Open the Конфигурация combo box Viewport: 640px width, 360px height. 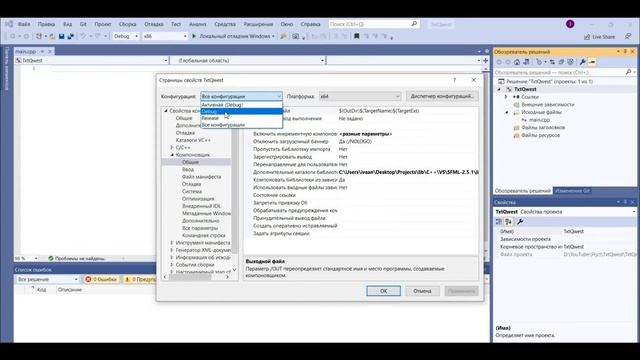click(241, 96)
